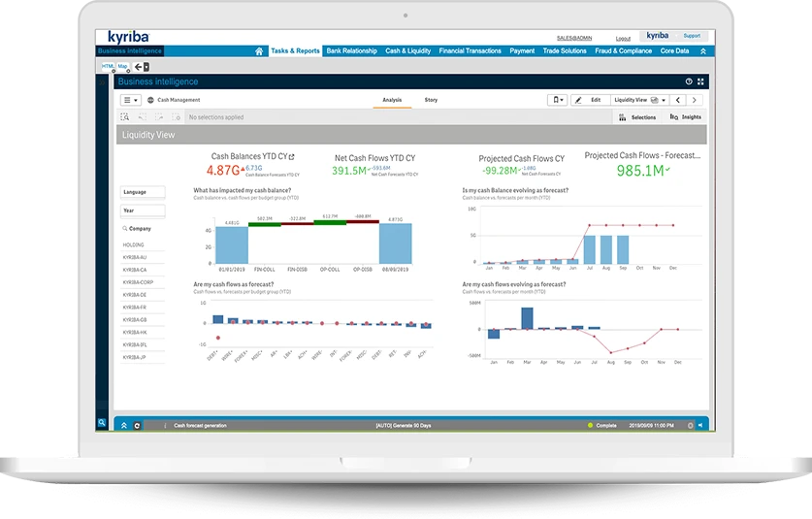Screen dimensions: 812x519
Task: Open the Support link
Action: coord(692,36)
